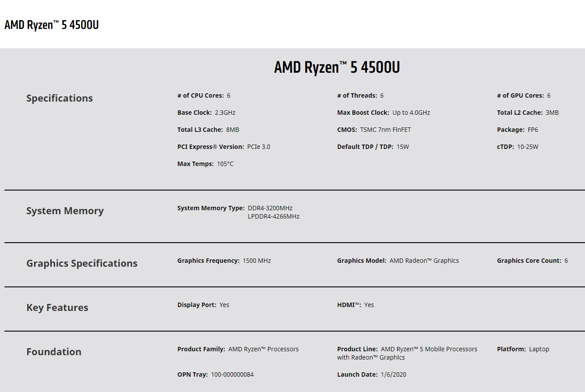
Task: Click the HDMI Yes entry
Action: [x=356, y=305]
